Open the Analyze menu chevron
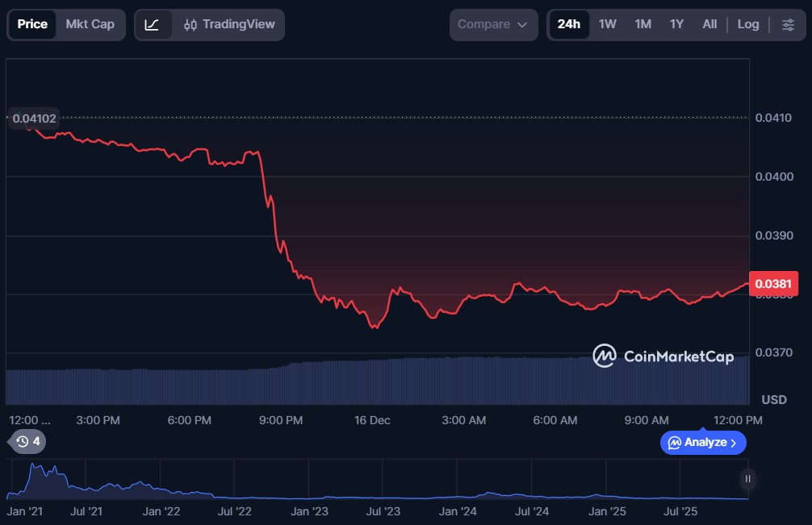This screenshot has height=525, width=812. pos(733,442)
